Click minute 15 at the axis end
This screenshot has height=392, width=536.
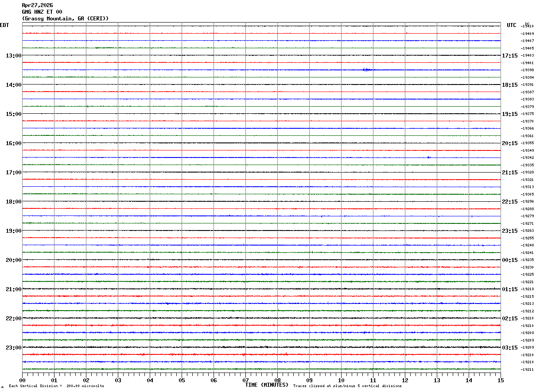[x=501, y=380]
